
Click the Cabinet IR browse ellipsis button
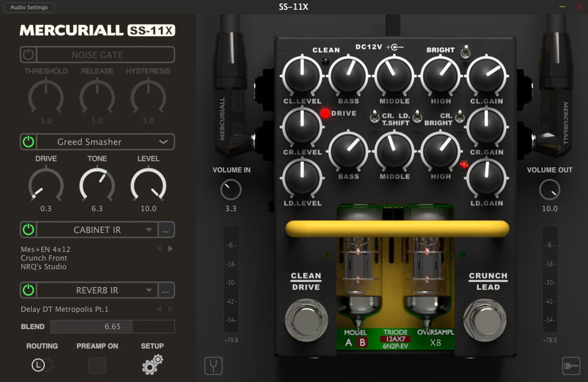166,230
